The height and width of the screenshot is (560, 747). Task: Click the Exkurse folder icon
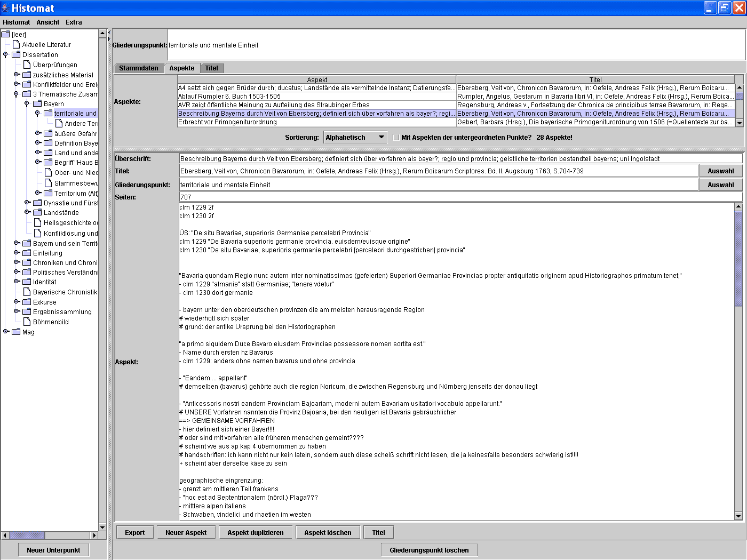(x=27, y=302)
